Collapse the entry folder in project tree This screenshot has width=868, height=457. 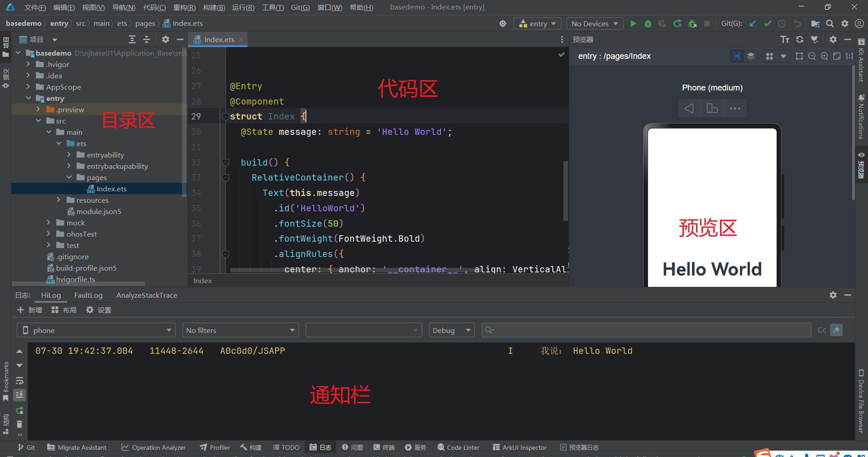tap(29, 98)
